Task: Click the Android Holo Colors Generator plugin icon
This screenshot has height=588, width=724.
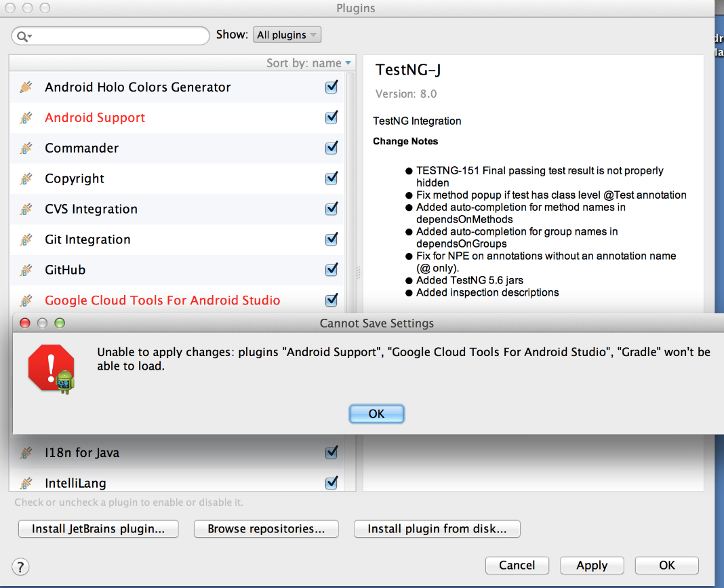Action: pyautogui.click(x=26, y=87)
